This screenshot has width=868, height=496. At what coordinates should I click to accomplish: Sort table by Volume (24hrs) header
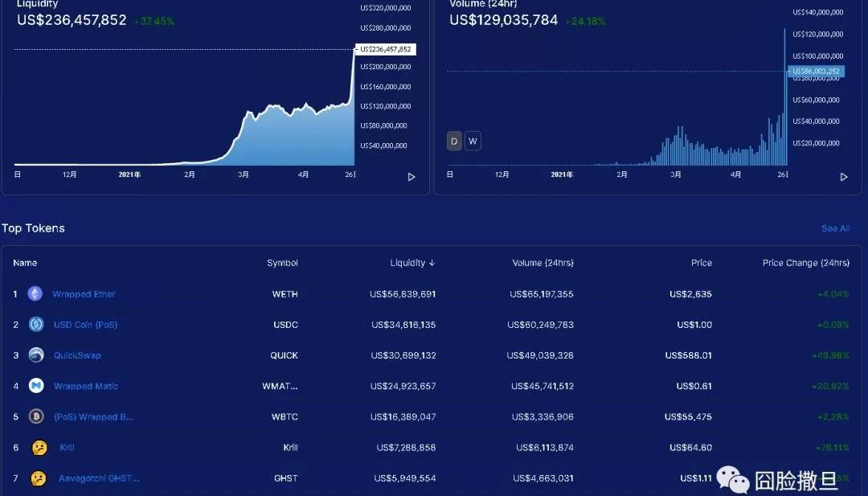coord(542,263)
